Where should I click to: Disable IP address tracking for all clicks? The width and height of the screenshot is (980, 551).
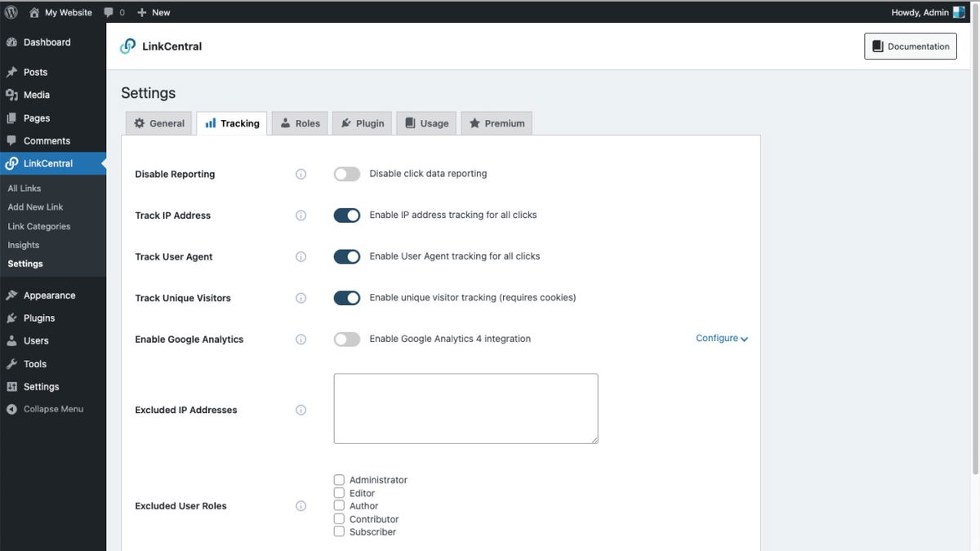tap(346, 215)
